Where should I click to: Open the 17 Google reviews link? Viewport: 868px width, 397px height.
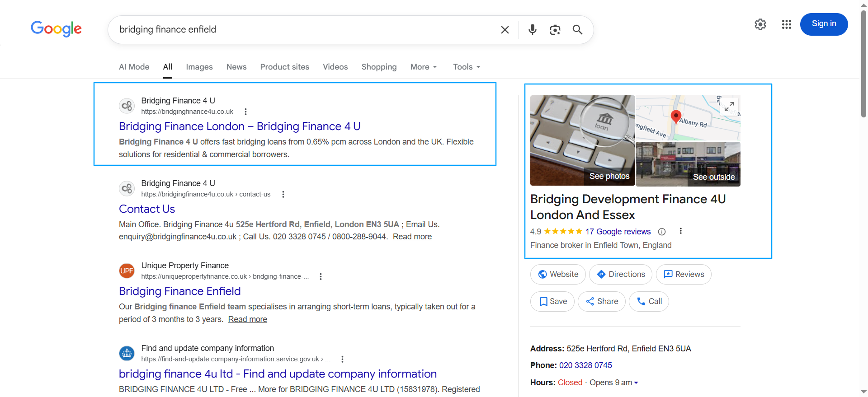[618, 232]
